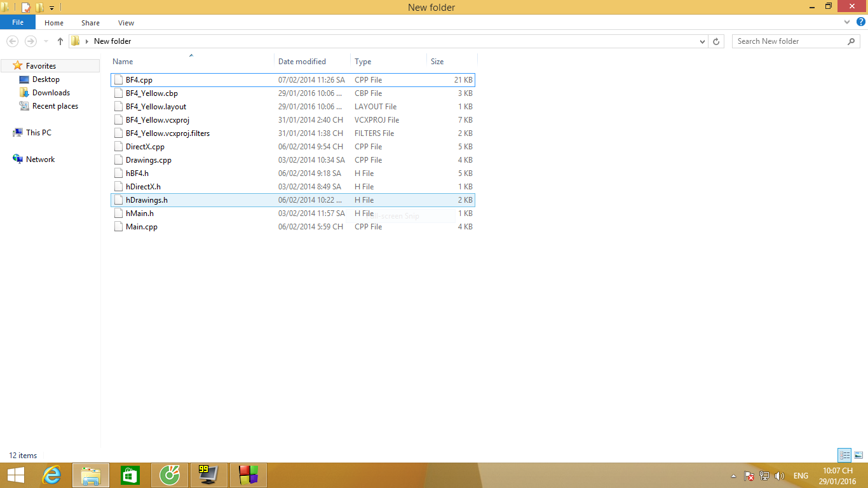Screen dimensions: 868x488
Task: Refresh the New folder view
Action: (x=716, y=41)
